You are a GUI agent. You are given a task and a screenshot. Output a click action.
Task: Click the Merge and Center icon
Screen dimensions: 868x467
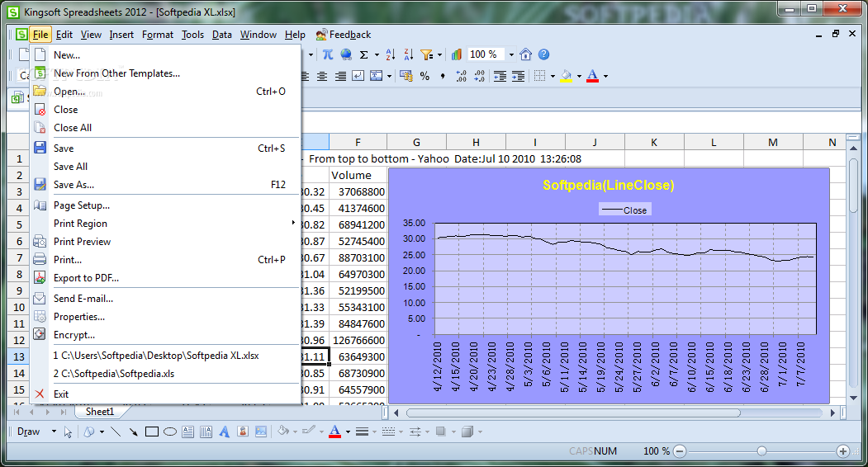pos(377,76)
